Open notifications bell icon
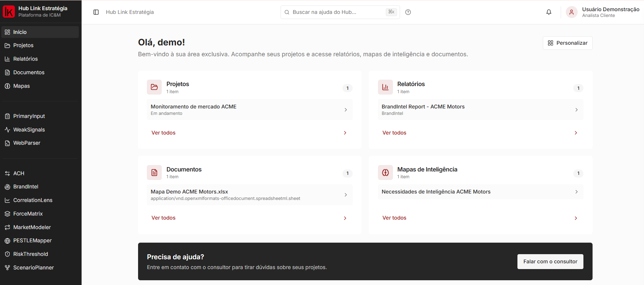This screenshot has width=644, height=285. [x=549, y=12]
